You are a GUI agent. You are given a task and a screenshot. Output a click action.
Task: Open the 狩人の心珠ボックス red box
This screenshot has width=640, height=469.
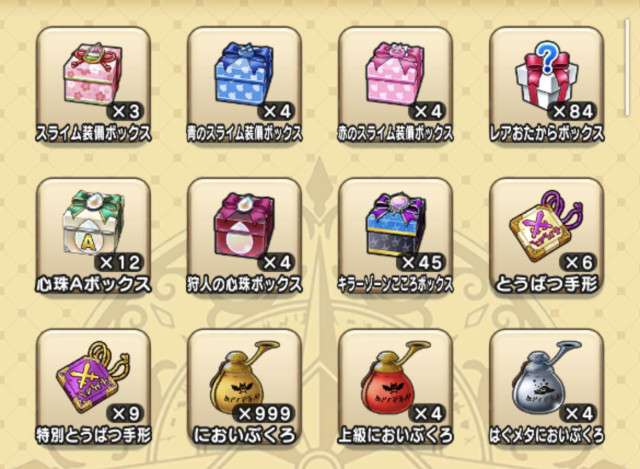(244, 236)
